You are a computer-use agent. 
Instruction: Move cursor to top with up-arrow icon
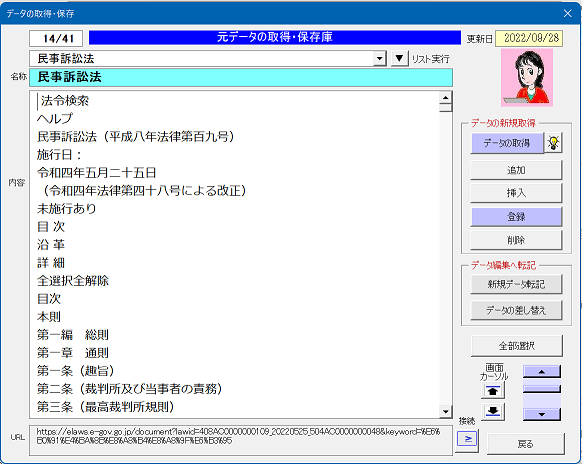[x=493, y=391]
